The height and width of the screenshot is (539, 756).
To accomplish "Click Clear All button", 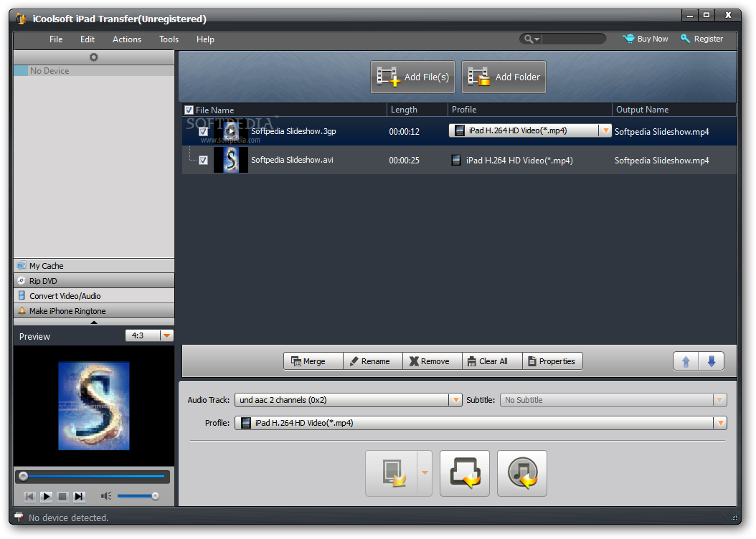I will [492, 361].
